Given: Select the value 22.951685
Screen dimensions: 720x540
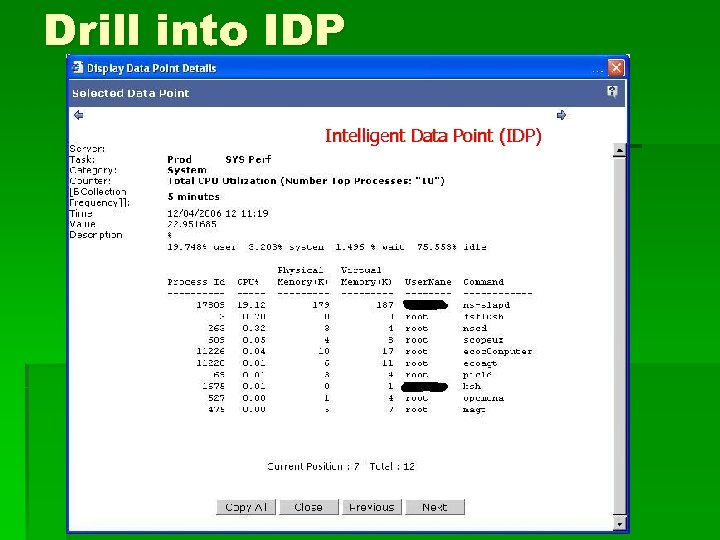Looking at the screenshot, I should click(191, 224).
